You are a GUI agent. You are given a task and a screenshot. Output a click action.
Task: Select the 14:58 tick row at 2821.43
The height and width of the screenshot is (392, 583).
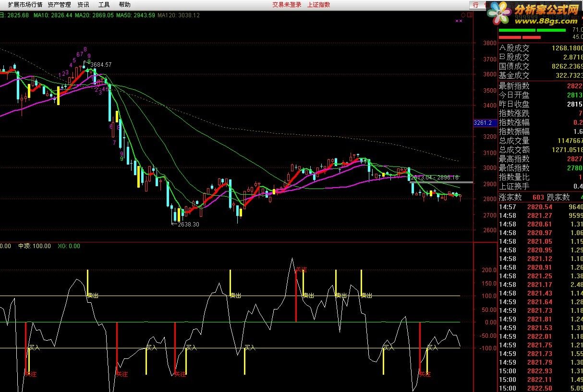540,293
